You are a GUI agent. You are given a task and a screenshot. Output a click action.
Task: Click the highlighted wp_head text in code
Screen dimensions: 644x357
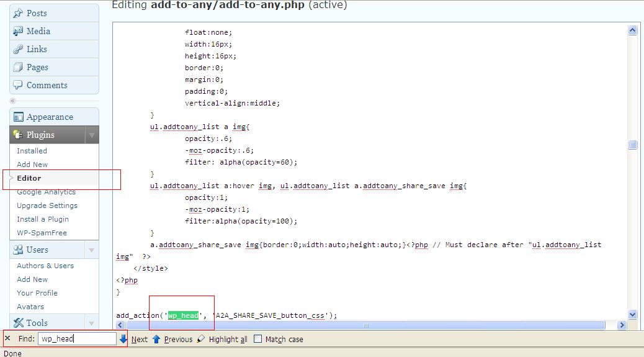[183, 315]
